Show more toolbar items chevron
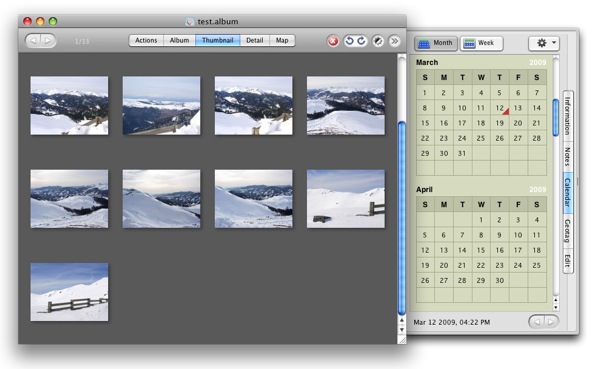 point(394,41)
